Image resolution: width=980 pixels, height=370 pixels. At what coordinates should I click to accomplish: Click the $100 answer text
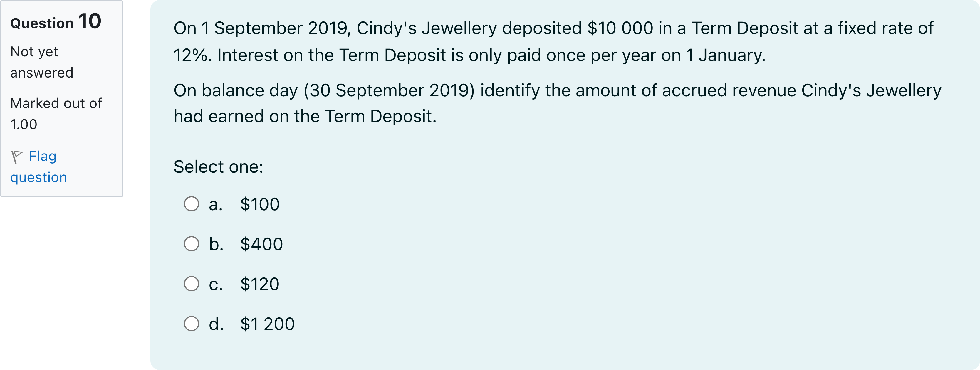pyautogui.click(x=260, y=204)
